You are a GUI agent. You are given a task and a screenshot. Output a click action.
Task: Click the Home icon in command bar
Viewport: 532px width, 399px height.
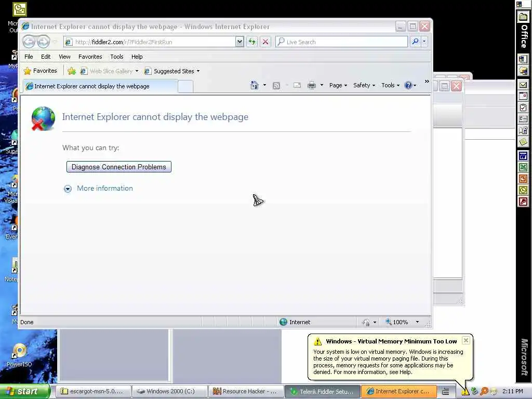255,85
